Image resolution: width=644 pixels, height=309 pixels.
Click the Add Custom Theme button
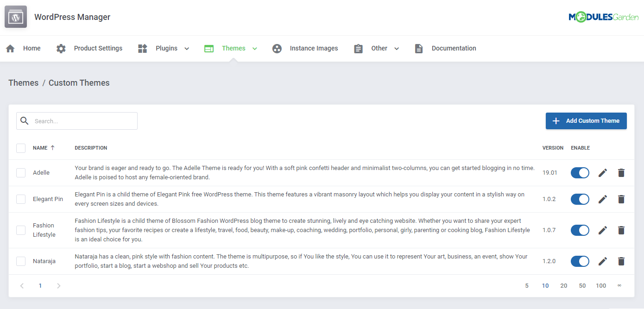[586, 120]
